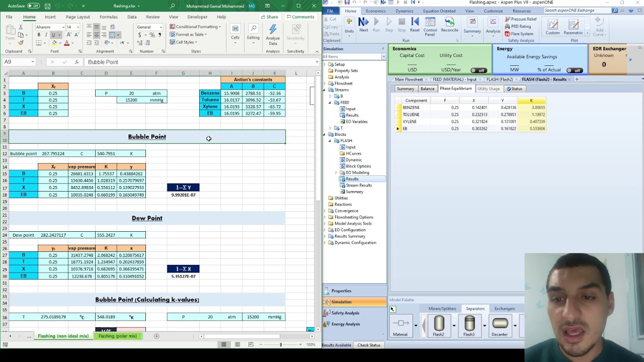
Task: Apply comma style format
Action: [x=159, y=35]
